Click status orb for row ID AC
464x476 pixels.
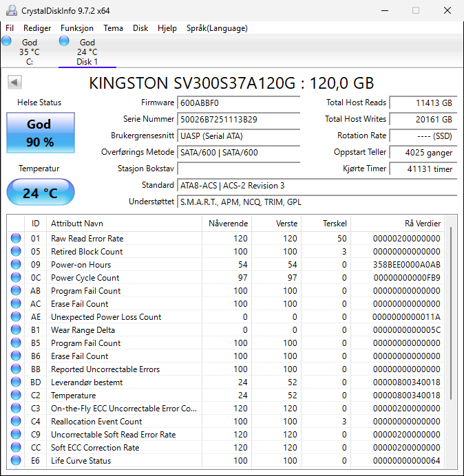click(16, 303)
